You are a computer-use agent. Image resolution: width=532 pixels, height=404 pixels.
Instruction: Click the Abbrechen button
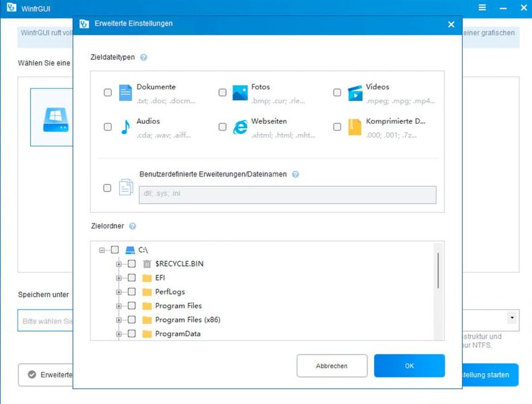332,366
